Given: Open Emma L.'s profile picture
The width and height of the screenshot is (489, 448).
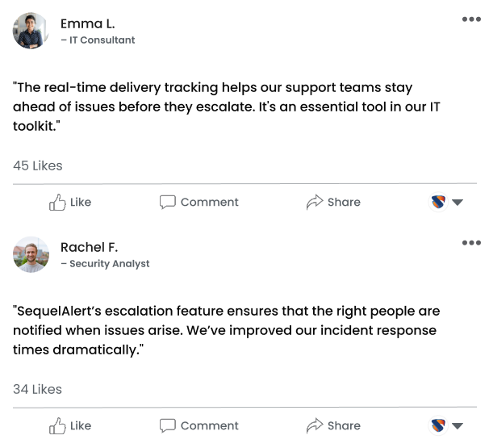Looking at the screenshot, I should coord(31,31).
